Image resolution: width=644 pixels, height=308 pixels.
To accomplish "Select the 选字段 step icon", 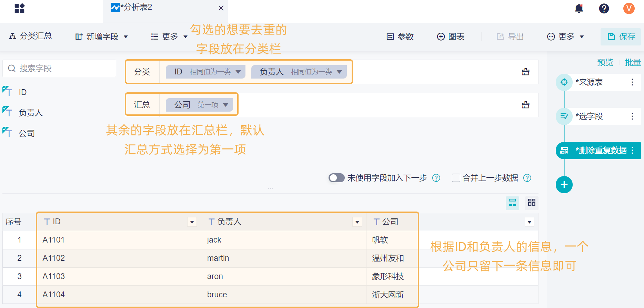I will (x=564, y=116).
